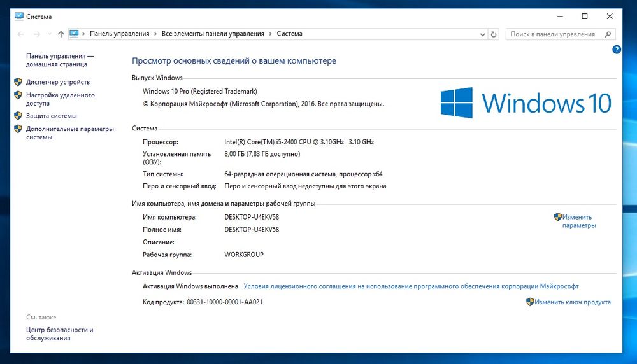This screenshot has width=637, height=364.
Task: Expand chevron after Панель управления breadcrumb
Action: 155,34
